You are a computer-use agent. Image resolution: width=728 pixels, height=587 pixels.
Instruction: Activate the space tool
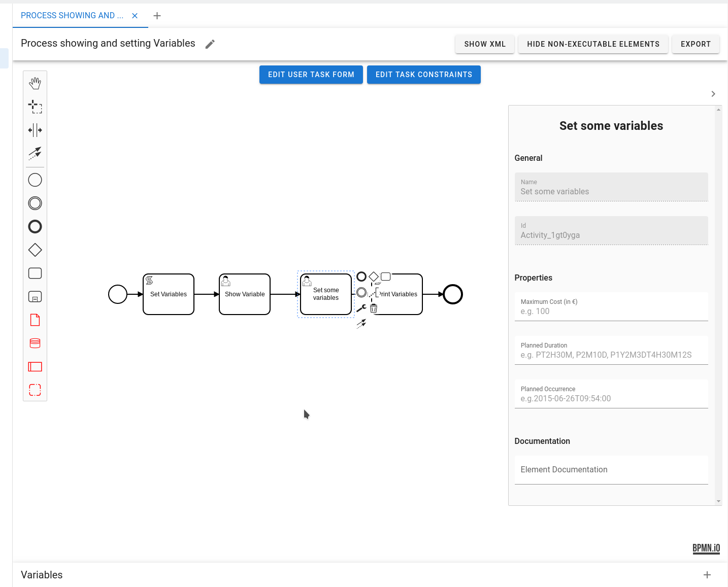pyautogui.click(x=35, y=130)
